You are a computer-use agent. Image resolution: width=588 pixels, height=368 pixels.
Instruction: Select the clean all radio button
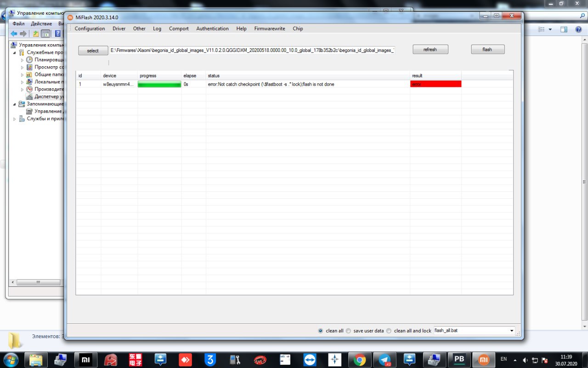click(x=321, y=331)
